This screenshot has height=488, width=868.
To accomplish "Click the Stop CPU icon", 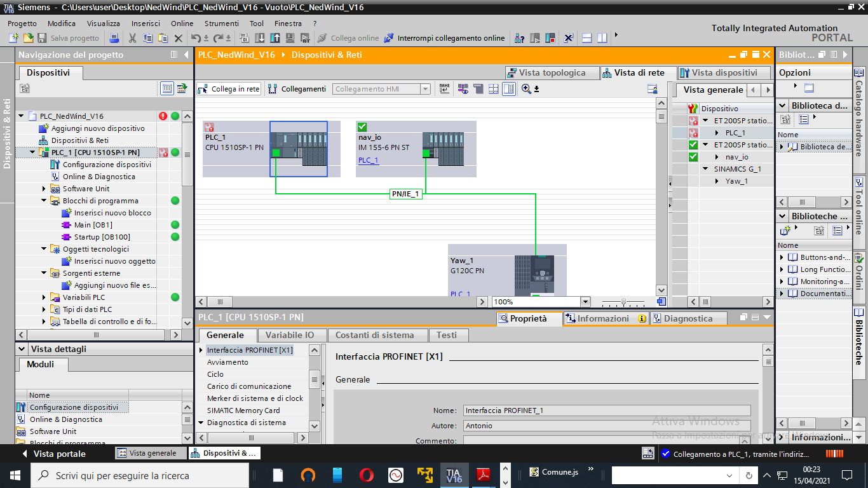I will (550, 38).
